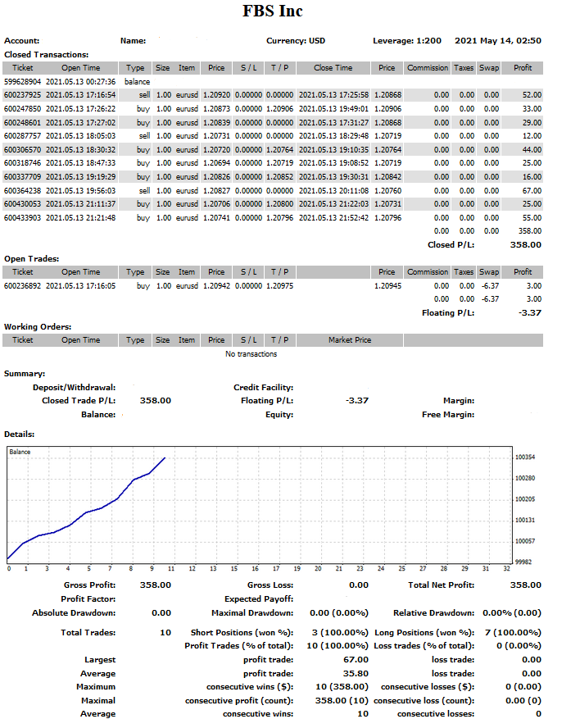The image size is (571, 728).
Task: Click the "Balance" label inside the chart
Action: [20, 453]
